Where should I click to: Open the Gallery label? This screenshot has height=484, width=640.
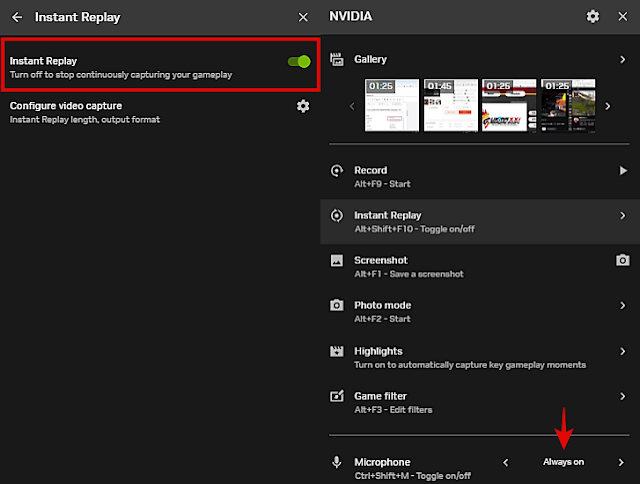click(370, 59)
